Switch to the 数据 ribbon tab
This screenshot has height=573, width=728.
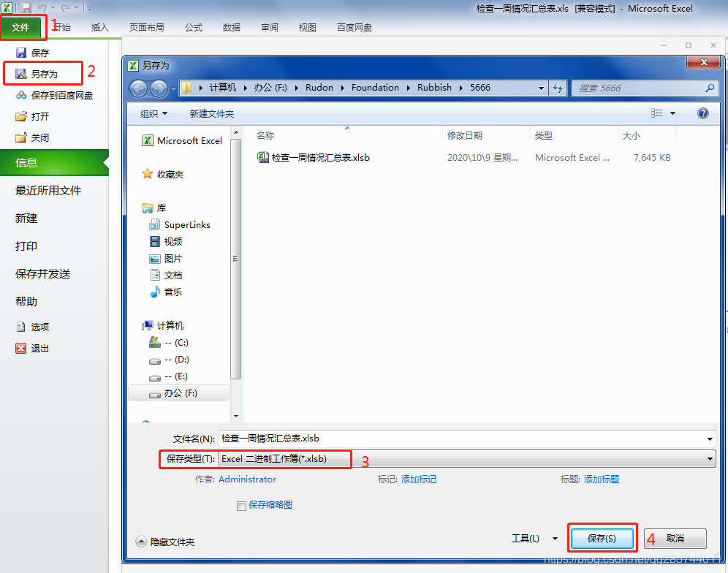[232, 27]
